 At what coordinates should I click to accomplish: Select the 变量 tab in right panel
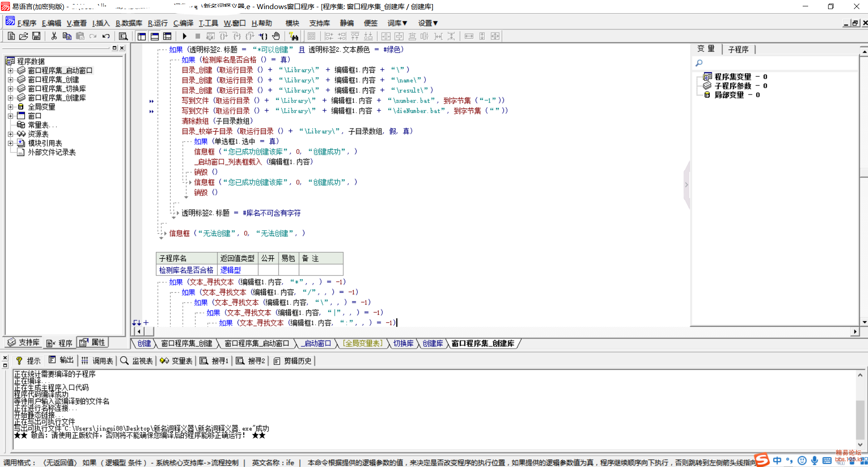[706, 49]
